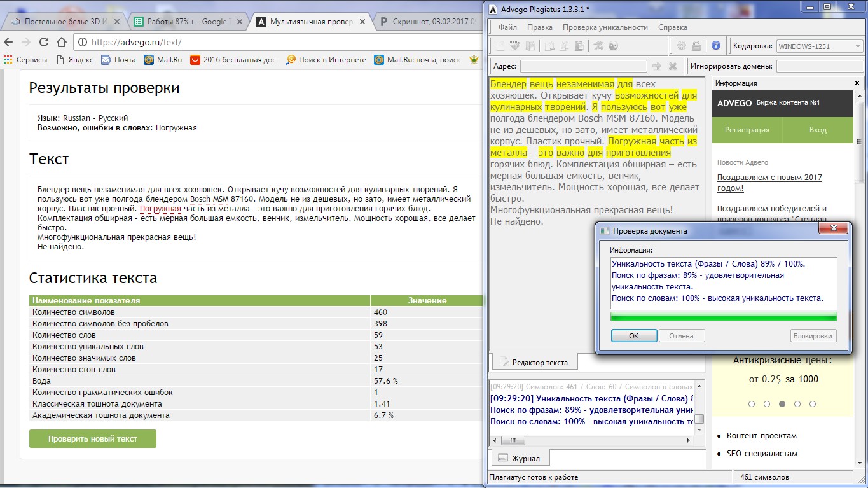Click the Контент-проектам list item
Screen dimensions: 868x488
pyautogui.click(x=762, y=436)
